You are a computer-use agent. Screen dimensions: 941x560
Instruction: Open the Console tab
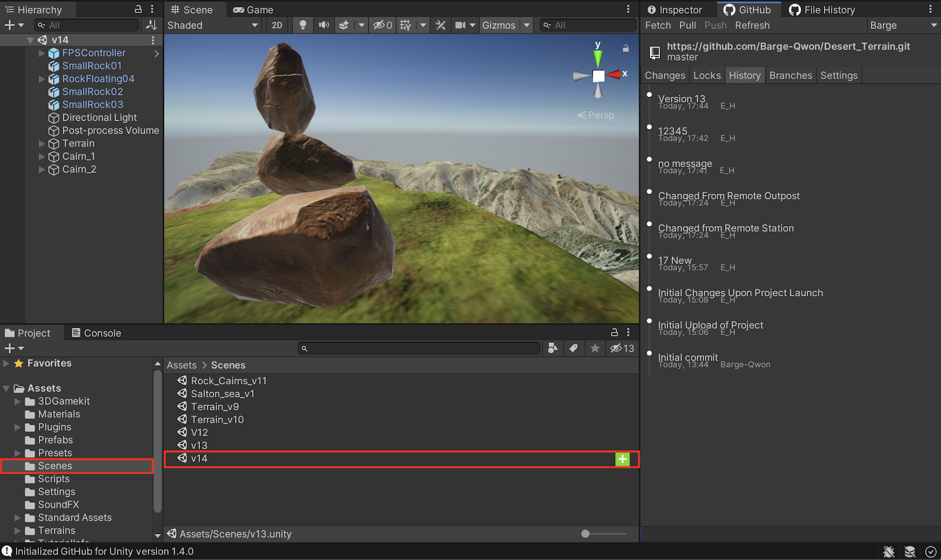click(x=96, y=333)
